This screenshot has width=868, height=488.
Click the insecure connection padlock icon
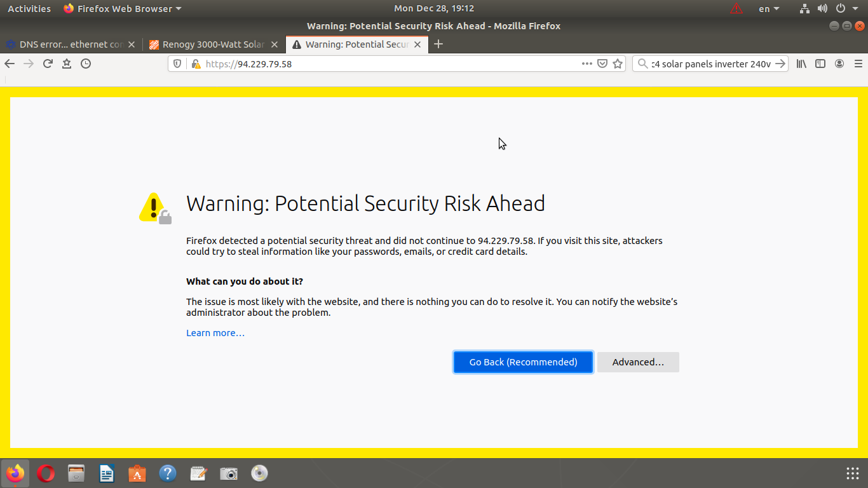[x=196, y=64]
